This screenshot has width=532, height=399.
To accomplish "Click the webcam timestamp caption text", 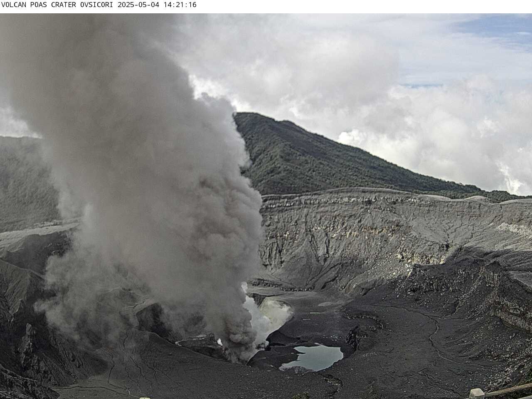I will [99, 5].
